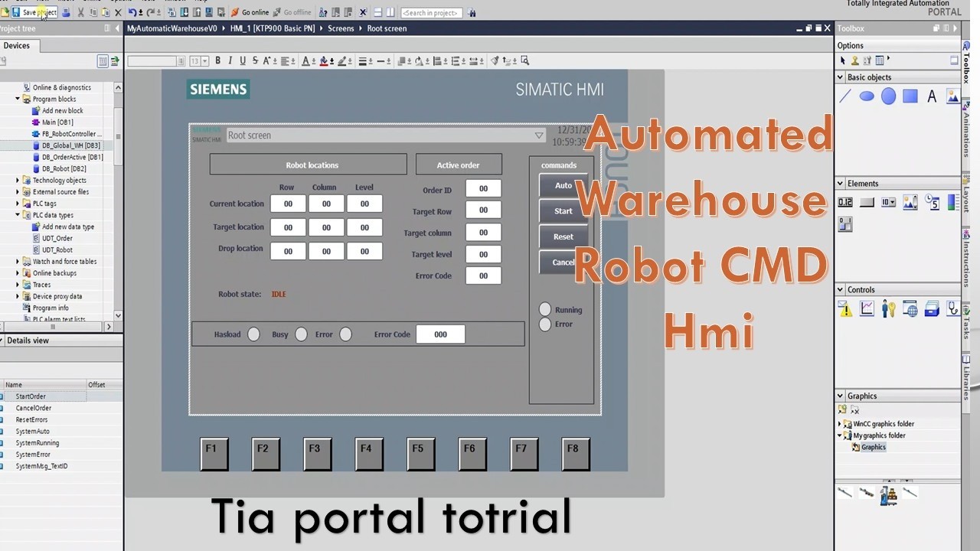This screenshot has height=551, width=980.
Task: Select the HTML browser control
Action: pyautogui.click(x=910, y=308)
